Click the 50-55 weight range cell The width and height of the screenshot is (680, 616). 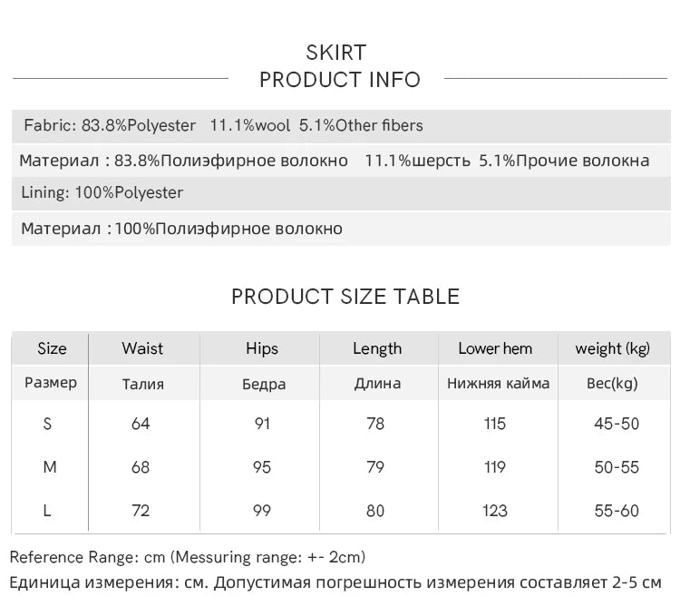tap(617, 467)
